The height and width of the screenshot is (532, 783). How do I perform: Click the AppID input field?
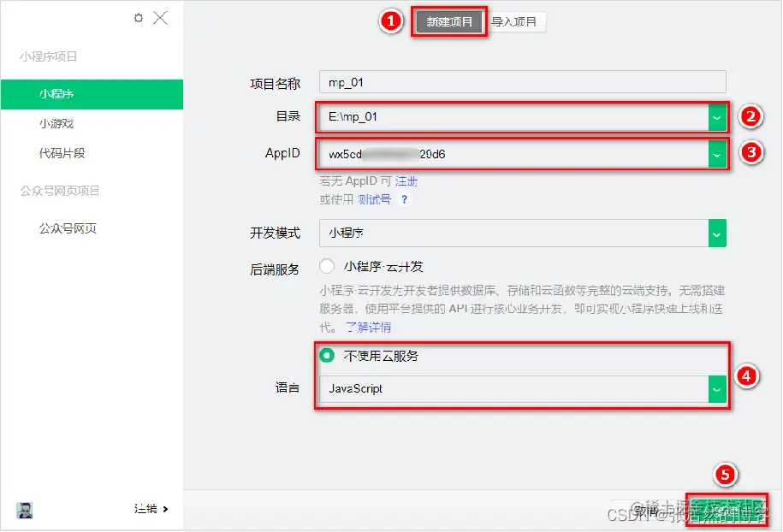513,154
